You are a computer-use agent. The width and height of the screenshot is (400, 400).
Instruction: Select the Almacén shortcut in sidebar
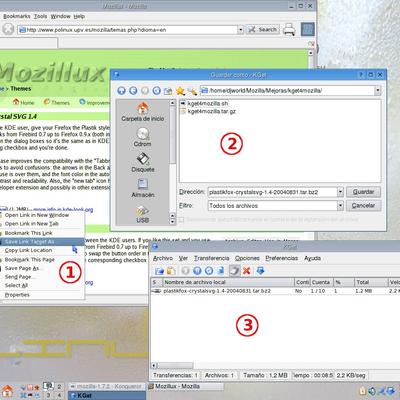click(143, 188)
